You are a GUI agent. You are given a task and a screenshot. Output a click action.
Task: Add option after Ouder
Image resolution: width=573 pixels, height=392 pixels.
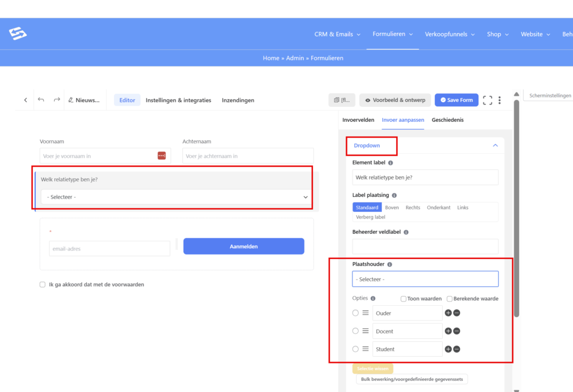pos(448,313)
